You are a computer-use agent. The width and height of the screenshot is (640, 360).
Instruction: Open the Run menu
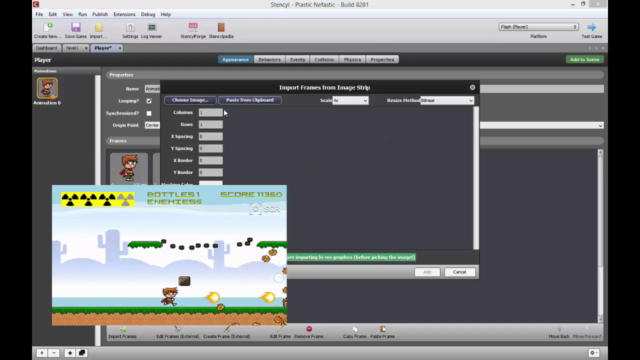[82, 14]
